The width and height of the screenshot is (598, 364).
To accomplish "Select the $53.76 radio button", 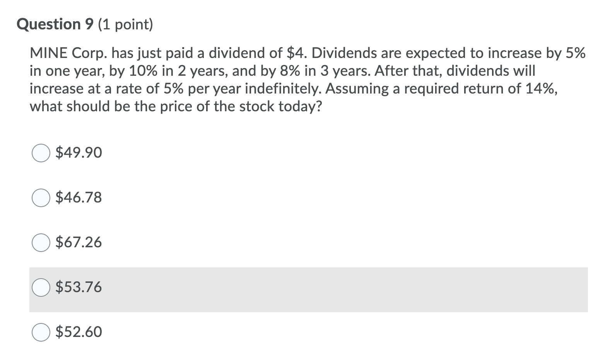I will pyautogui.click(x=41, y=287).
